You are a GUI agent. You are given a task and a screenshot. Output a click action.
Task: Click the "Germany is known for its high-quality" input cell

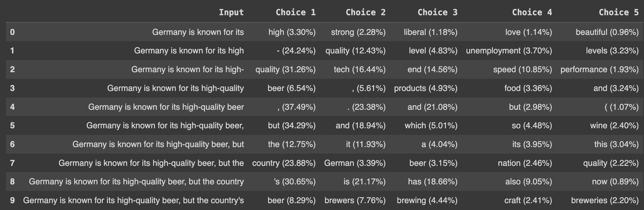click(175, 88)
